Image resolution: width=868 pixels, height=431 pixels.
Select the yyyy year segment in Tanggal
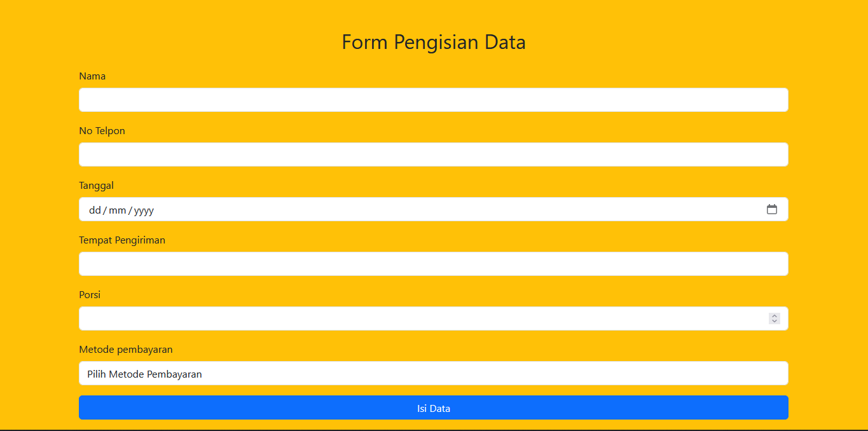(x=144, y=210)
